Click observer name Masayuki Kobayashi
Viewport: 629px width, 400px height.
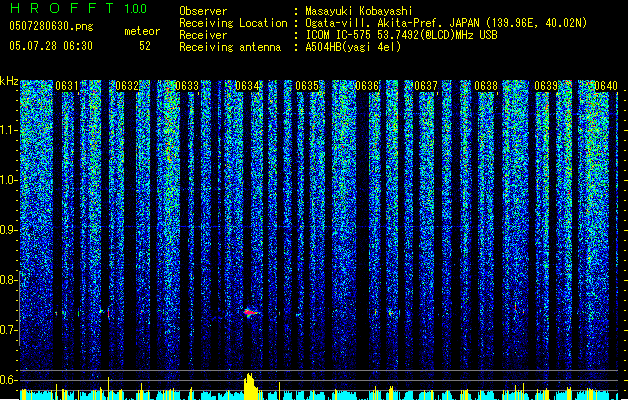pos(359,11)
